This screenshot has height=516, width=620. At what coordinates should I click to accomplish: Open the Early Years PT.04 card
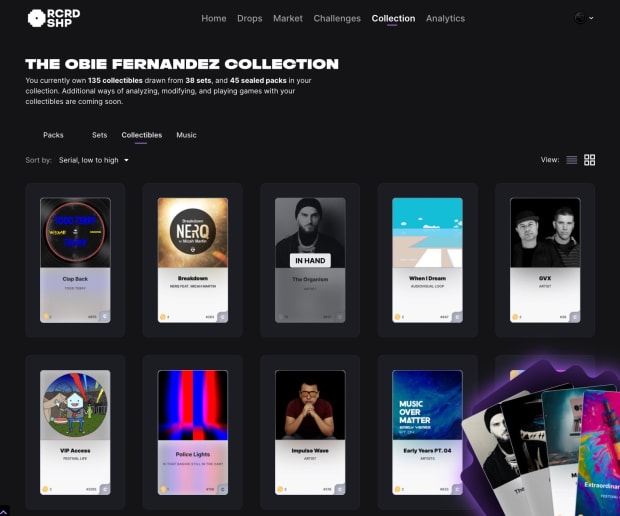[x=427, y=432]
